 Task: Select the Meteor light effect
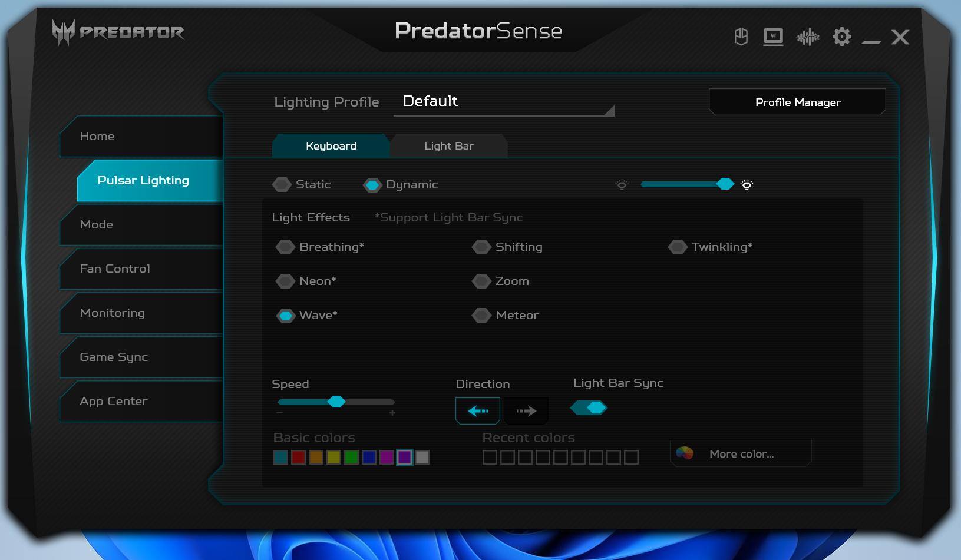tap(481, 316)
